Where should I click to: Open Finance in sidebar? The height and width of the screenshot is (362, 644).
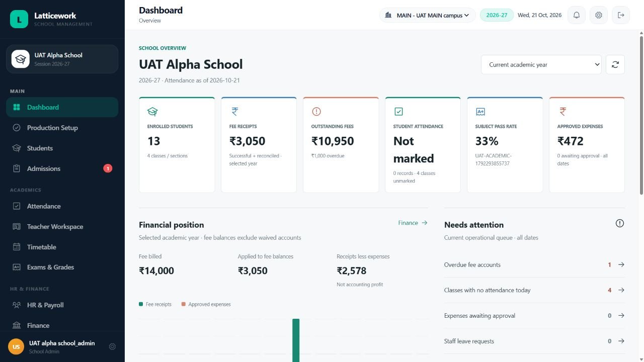pos(62,325)
